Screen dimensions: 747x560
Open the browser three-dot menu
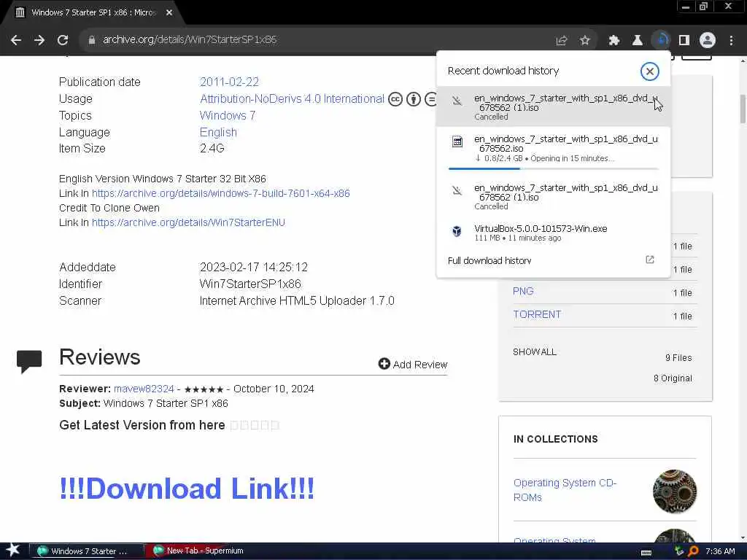731,41
